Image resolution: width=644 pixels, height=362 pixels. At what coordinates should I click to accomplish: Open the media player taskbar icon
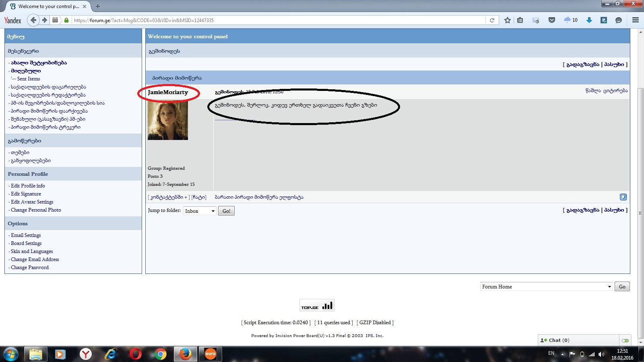(60, 354)
